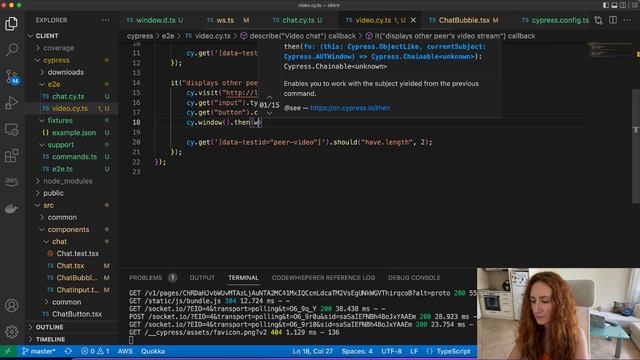Screen dimensions: 640x360
Task: Open CODEWHISPERER REFERENCE LOG tab
Action: pos(323,278)
